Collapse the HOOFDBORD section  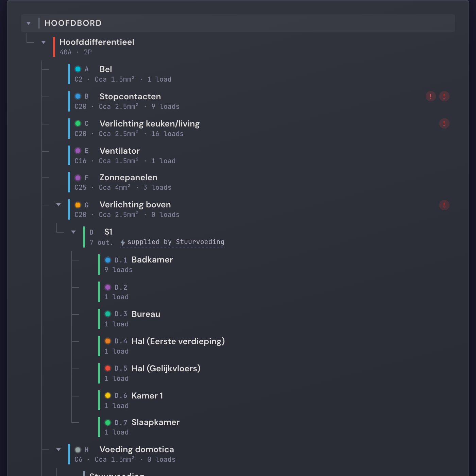(29, 23)
